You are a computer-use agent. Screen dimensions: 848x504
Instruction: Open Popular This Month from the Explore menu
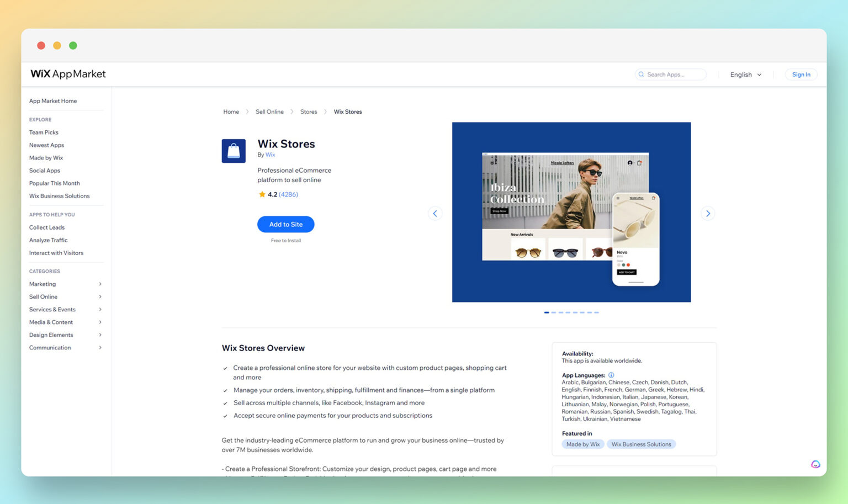(54, 183)
